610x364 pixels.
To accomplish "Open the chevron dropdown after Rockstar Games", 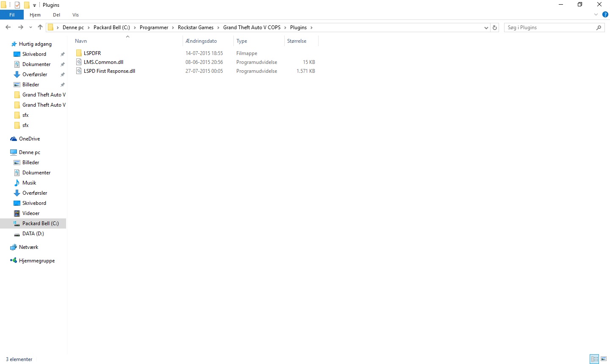I will 219,28.
